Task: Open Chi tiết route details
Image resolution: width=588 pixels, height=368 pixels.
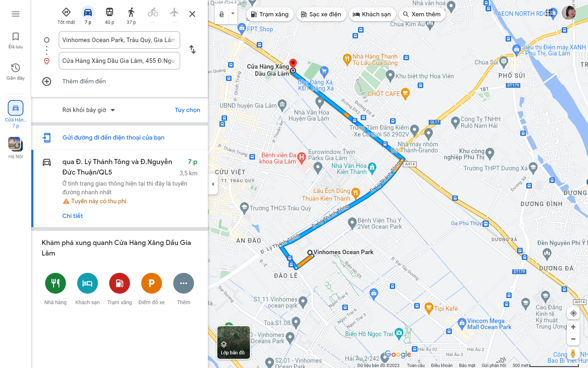Action: click(72, 216)
